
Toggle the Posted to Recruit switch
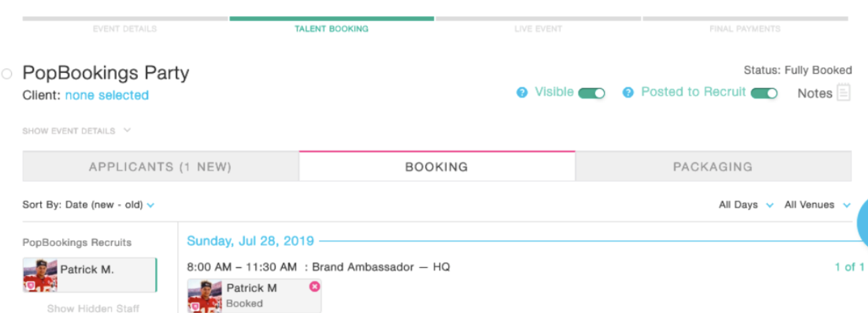[764, 94]
